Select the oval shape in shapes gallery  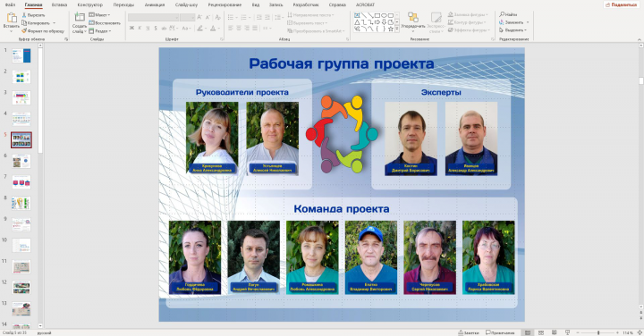(384, 15)
